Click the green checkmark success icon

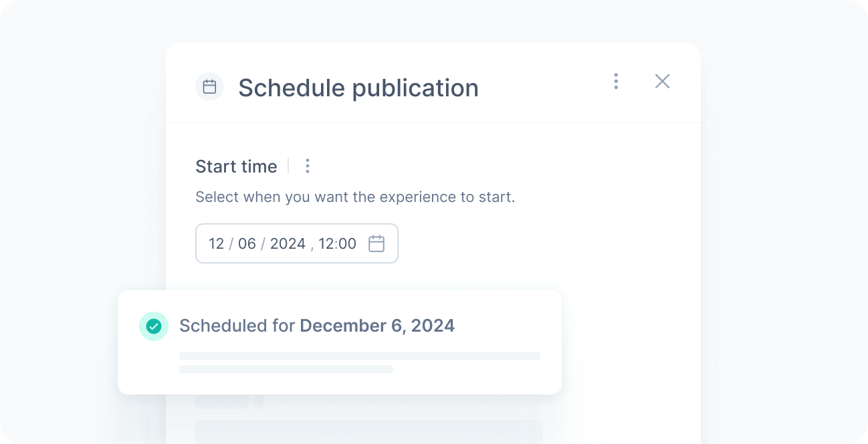tap(154, 326)
